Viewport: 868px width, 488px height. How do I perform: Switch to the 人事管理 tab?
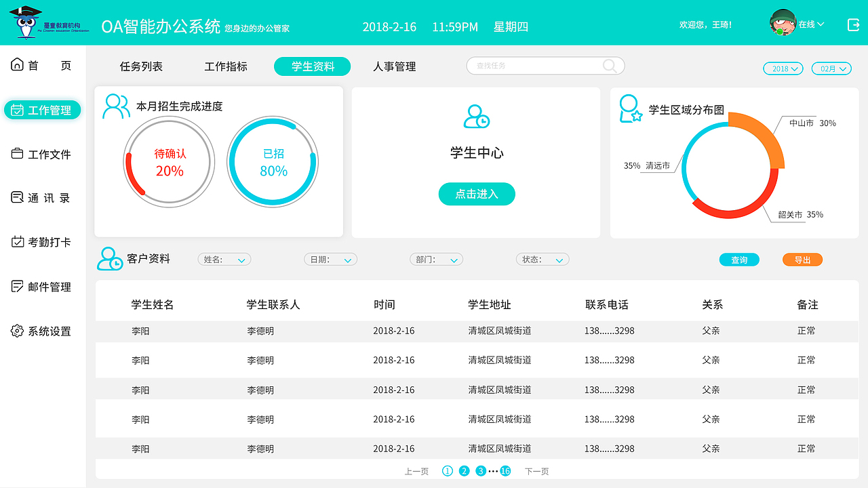click(x=394, y=66)
